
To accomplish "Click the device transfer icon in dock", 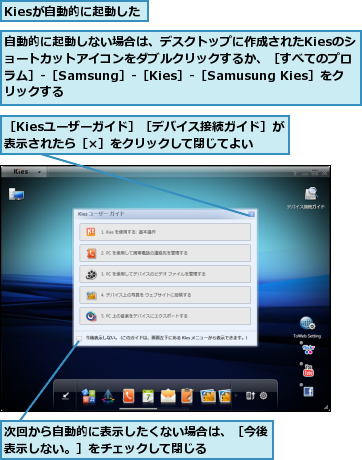I will [x=250, y=396].
